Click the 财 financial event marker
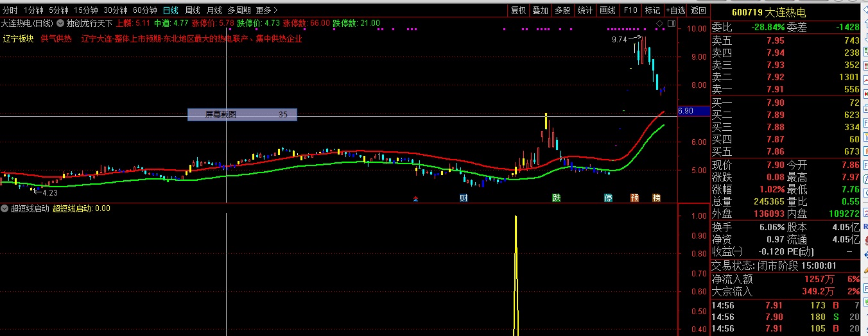Viewport: 868px width, 336px height. (464, 197)
